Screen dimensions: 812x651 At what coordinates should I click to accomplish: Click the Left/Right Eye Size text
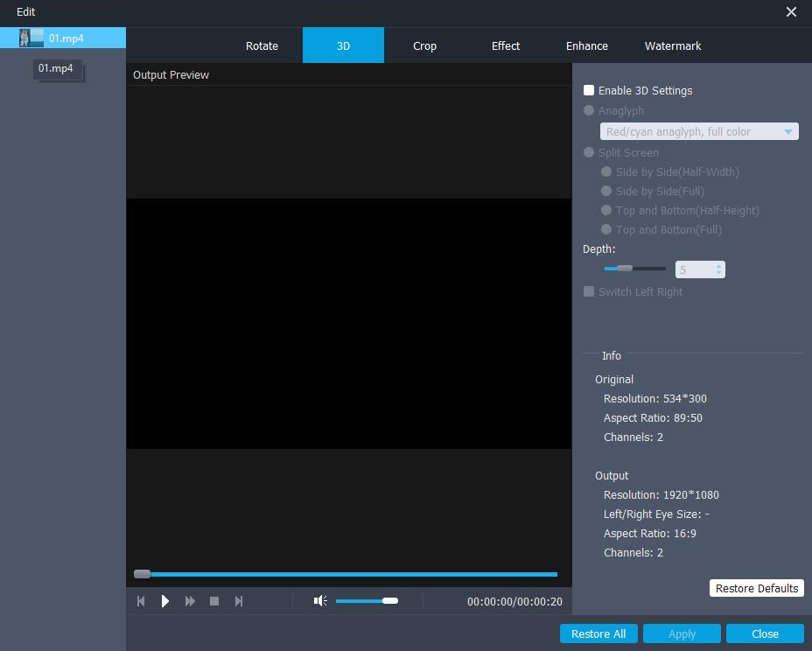[656, 514]
